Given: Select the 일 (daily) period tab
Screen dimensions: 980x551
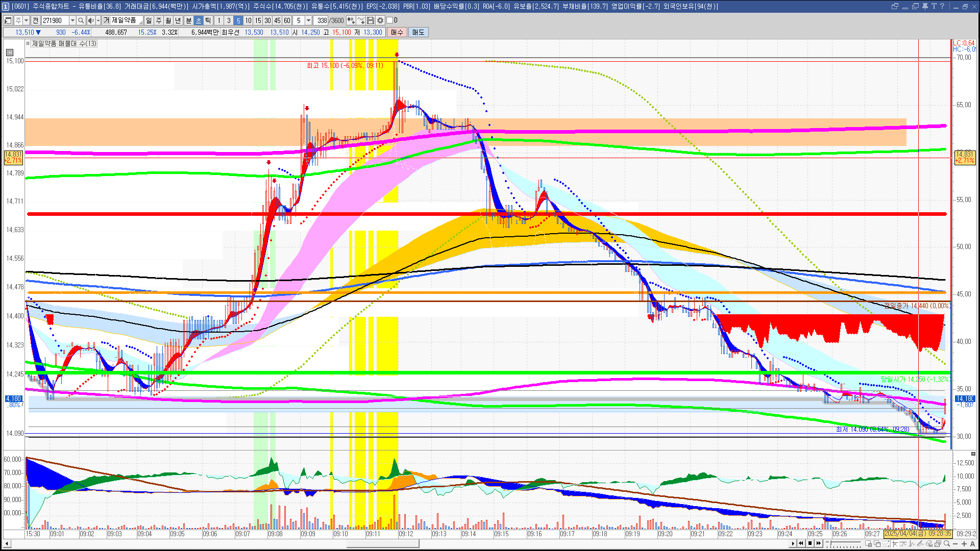Looking at the screenshot, I should click(149, 20).
